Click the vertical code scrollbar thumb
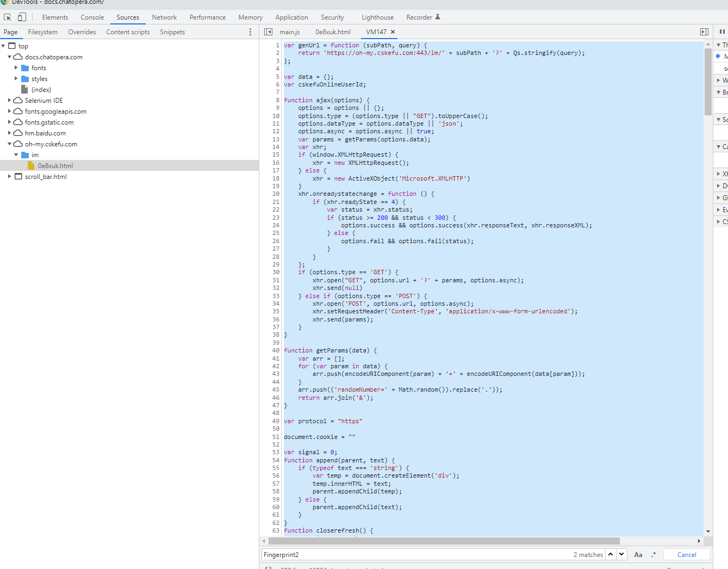This screenshot has height=569, width=728. coord(708,82)
